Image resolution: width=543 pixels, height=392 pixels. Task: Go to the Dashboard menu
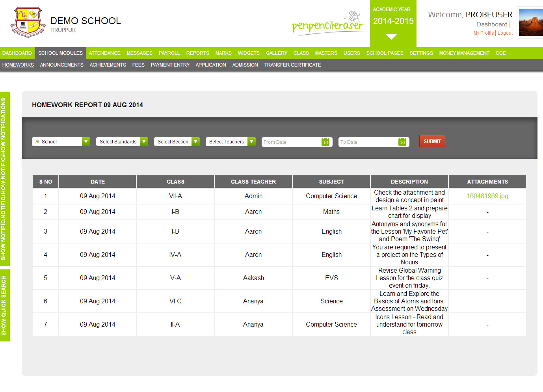click(x=17, y=53)
